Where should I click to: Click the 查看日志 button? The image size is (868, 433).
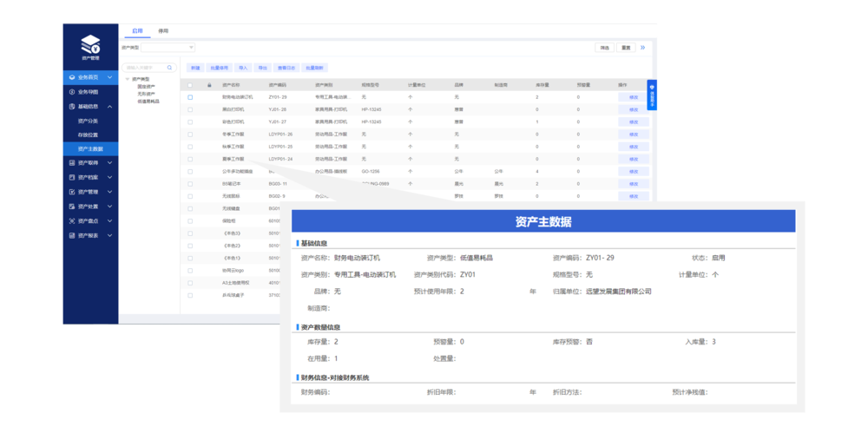pos(286,68)
